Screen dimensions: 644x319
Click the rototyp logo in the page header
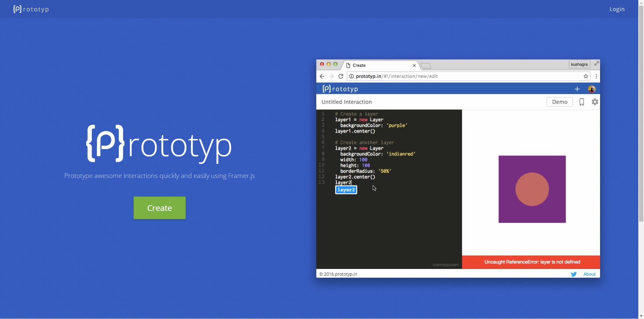pos(31,9)
